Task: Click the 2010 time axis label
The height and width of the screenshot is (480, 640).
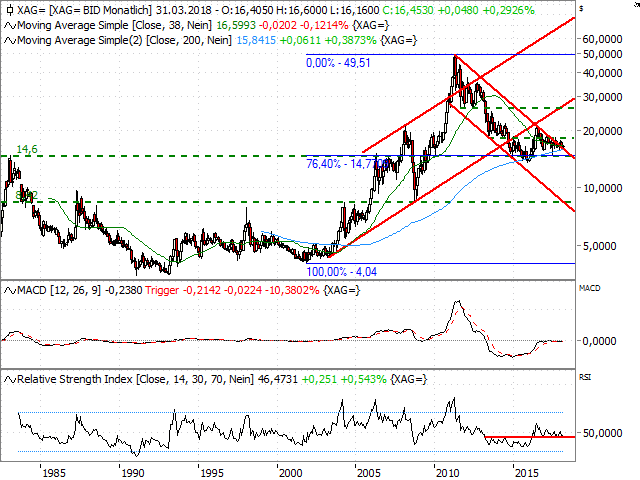Action: (x=448, y=473)
